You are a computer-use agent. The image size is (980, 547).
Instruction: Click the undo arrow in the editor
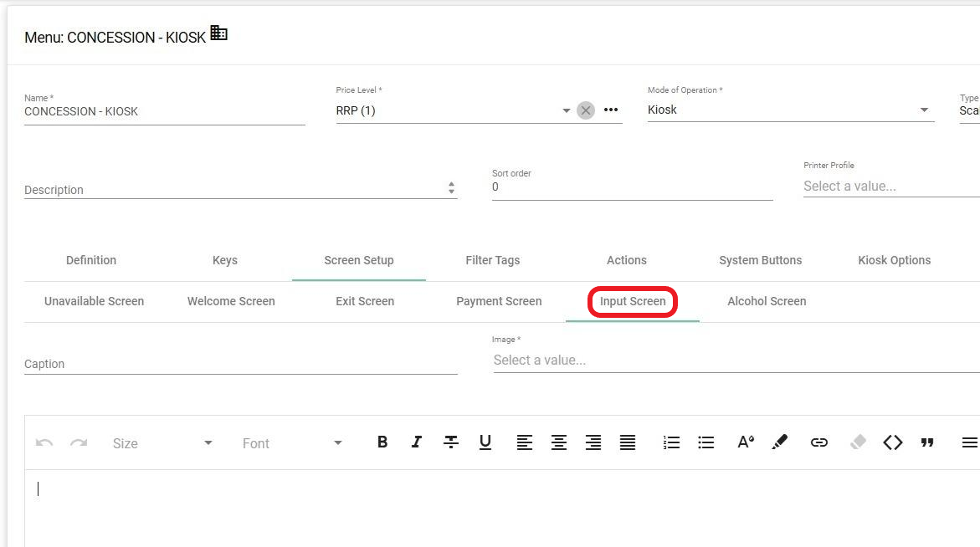(43, 442)
